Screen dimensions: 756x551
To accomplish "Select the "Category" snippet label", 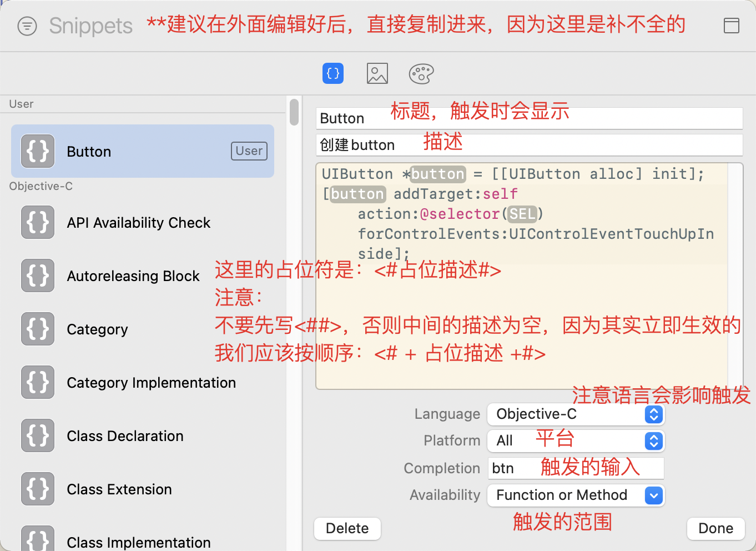I will click(x=97, y=329).
